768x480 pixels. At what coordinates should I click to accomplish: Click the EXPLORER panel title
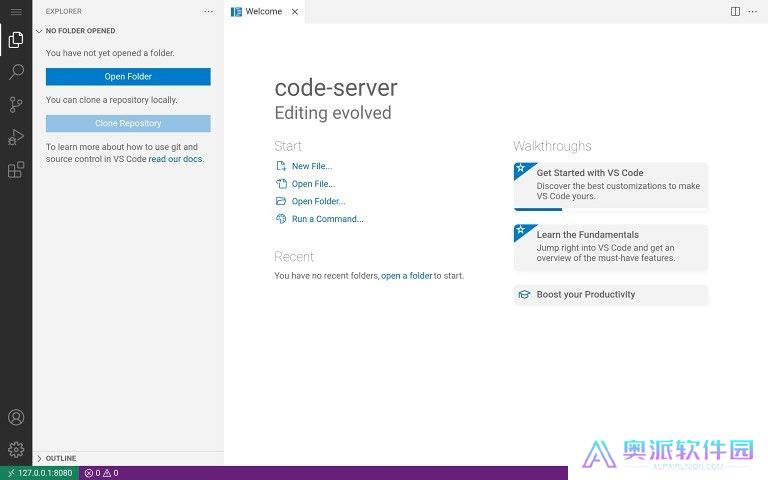click(64, 11)
